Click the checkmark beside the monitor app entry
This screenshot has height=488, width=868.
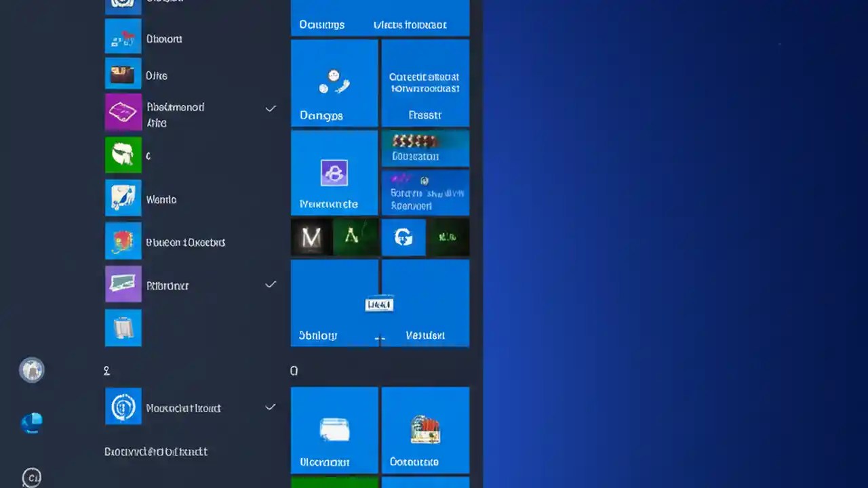point(271,285)
